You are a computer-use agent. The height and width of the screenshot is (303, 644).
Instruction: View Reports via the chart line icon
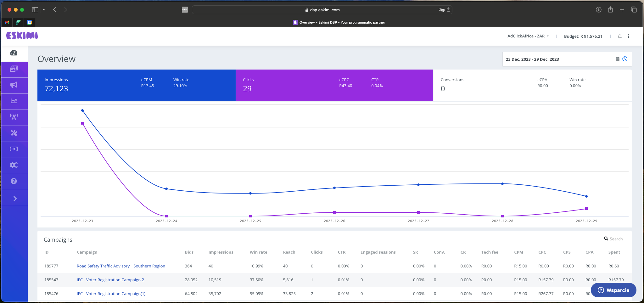[x=14, y=101]
